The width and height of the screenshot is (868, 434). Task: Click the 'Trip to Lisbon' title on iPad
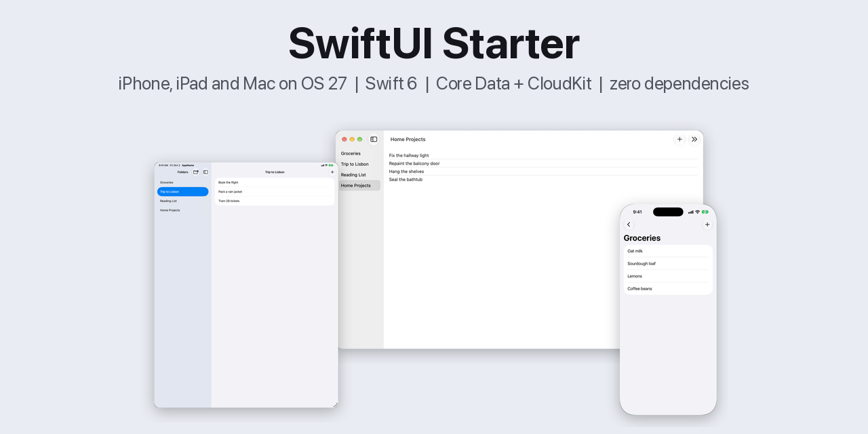click(275, 172)
